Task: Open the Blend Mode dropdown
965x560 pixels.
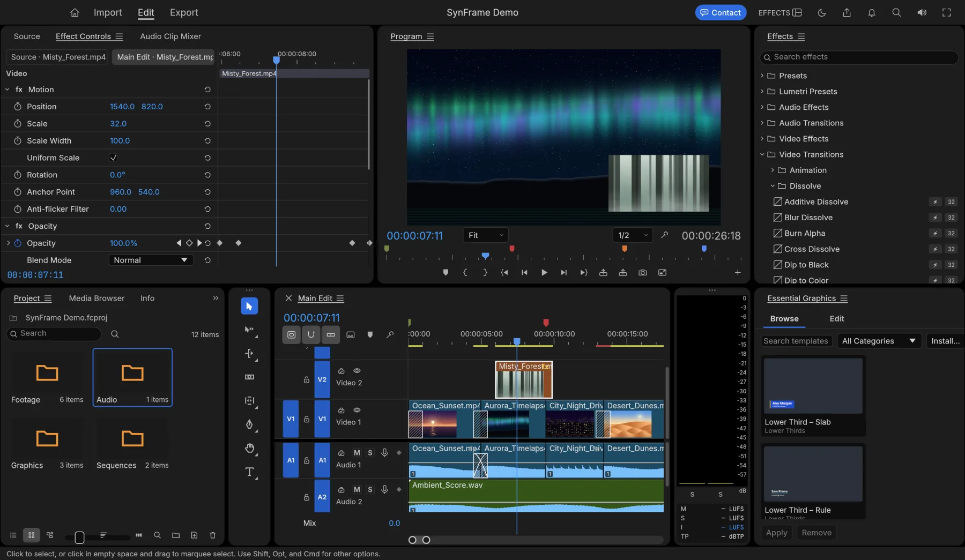Action: point(151,260)
